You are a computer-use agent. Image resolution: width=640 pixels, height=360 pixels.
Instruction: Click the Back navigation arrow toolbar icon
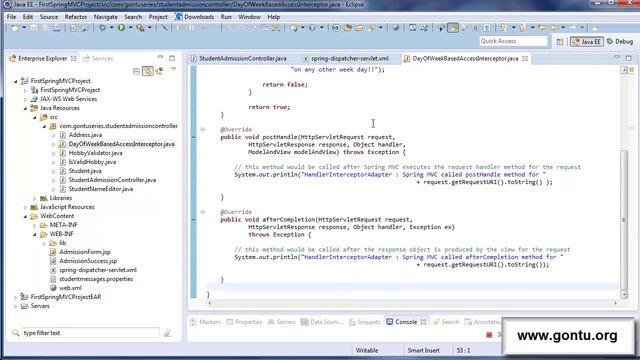coord(554,28)
